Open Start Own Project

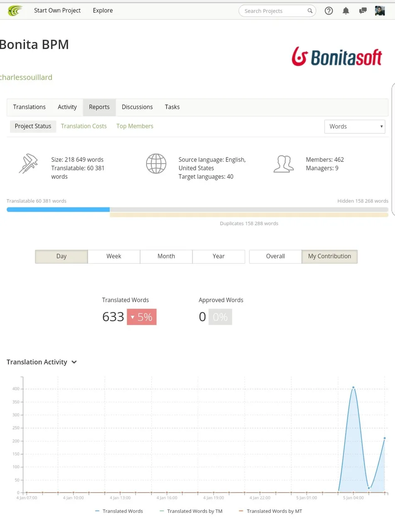[x=57, y=10]
